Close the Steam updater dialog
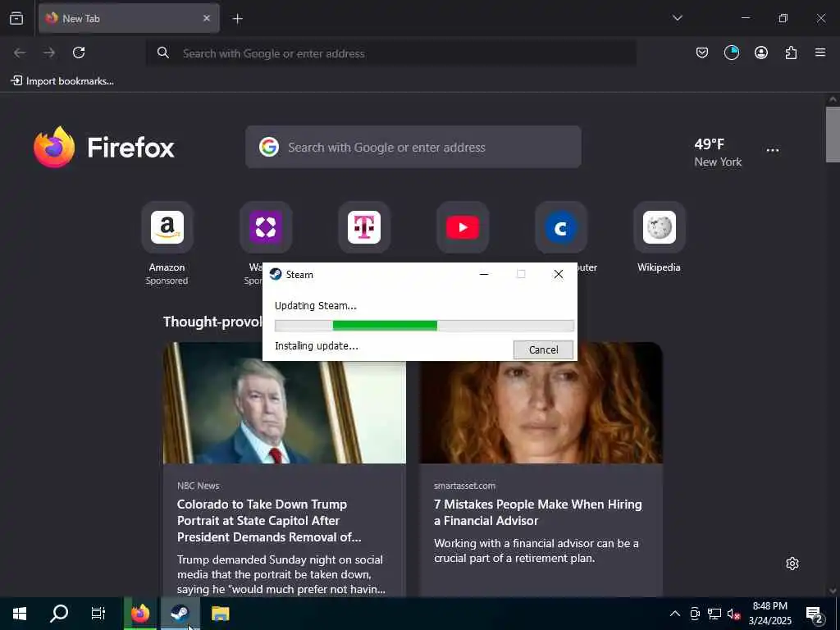This screenshot has width=840, height=630. point(558,274)
